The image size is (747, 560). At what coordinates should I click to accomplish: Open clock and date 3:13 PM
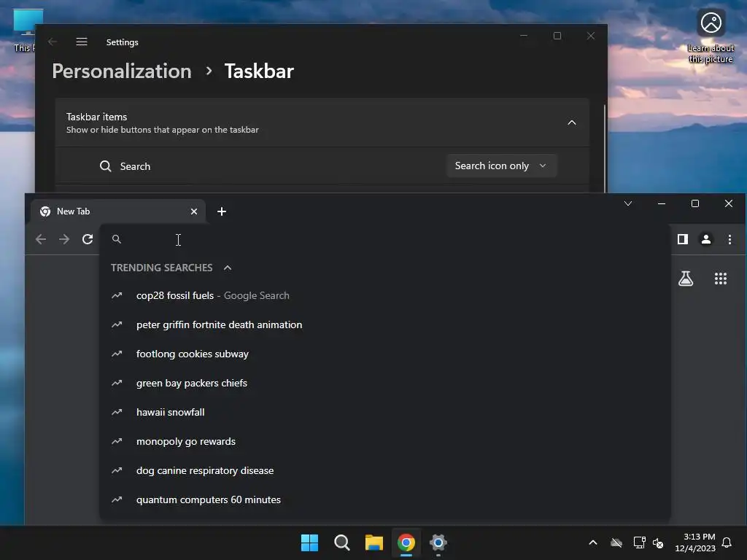click(695, 542)
